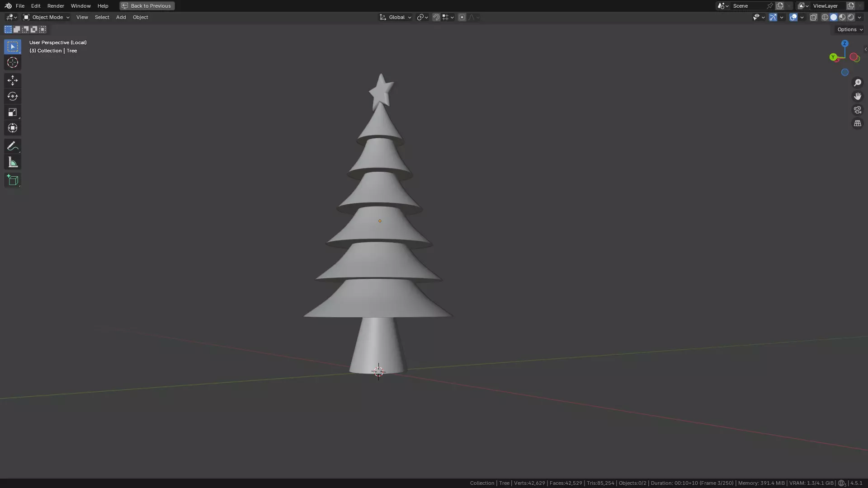Switch to Material Preview shading
Image resolution: width=868 pixels, height=488 pixels.
842,17
